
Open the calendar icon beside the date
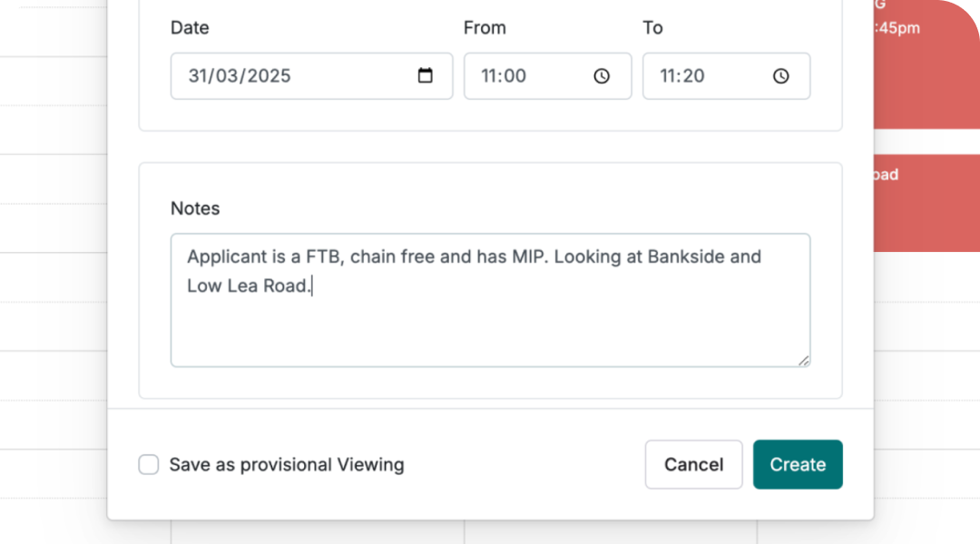[427, 76]
